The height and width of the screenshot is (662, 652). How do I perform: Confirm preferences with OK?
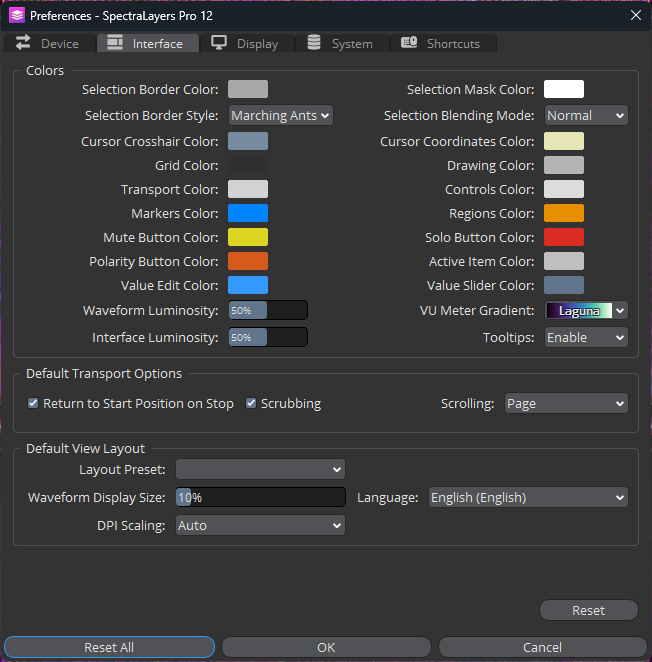[326, 647]
